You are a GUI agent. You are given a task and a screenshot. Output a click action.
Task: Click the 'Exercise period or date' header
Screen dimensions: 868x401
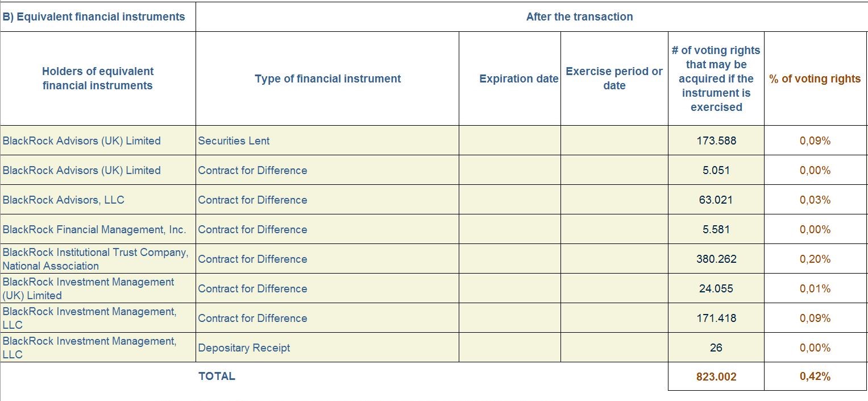(614, 78)
